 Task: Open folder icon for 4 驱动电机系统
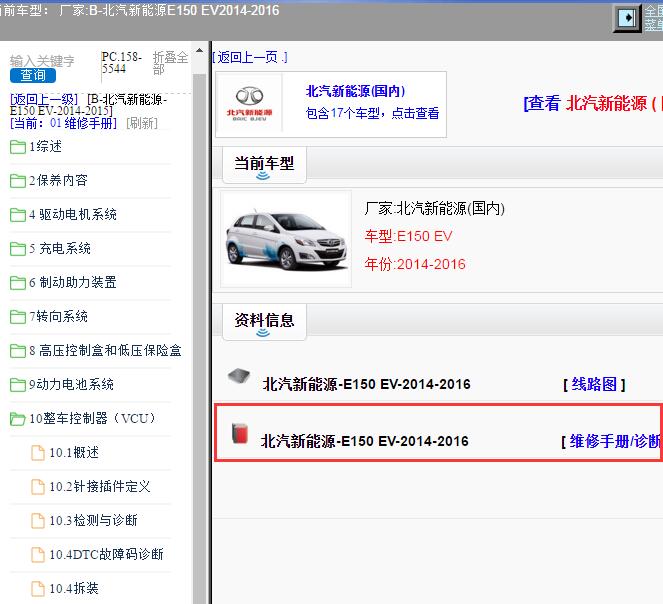tap(18, 214)
